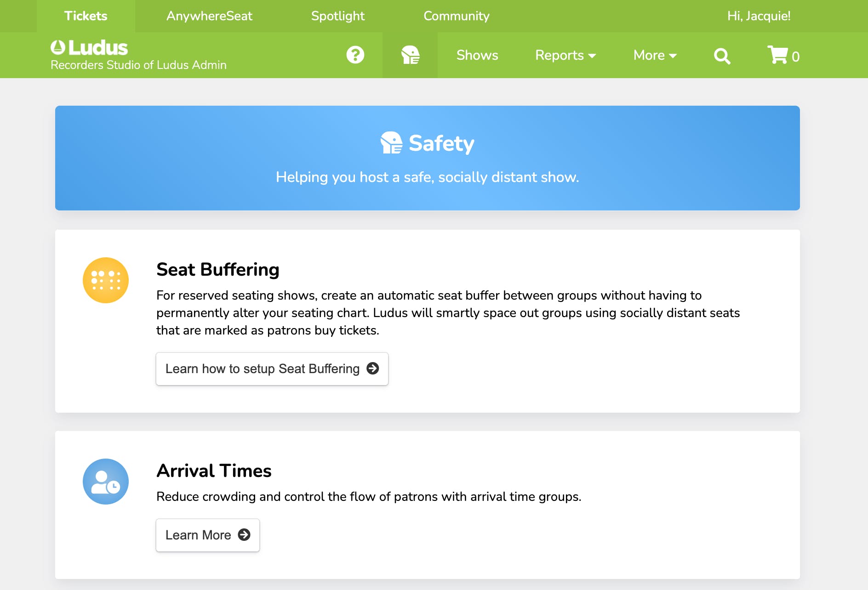The image size is (868, 590).
Task: Switch to the AnywhereSeat tab
Action: pos(209,16)
